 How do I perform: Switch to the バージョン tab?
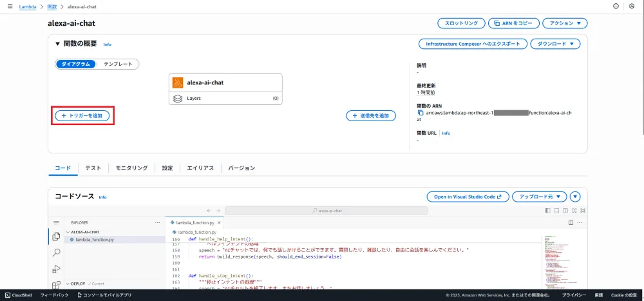tap(241, 168)
